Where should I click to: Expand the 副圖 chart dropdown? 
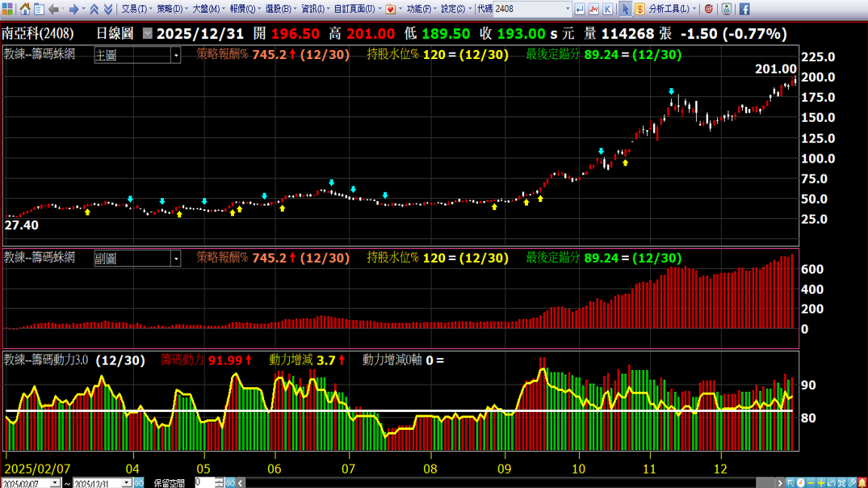pyautogui.click(x=176, y=259)
